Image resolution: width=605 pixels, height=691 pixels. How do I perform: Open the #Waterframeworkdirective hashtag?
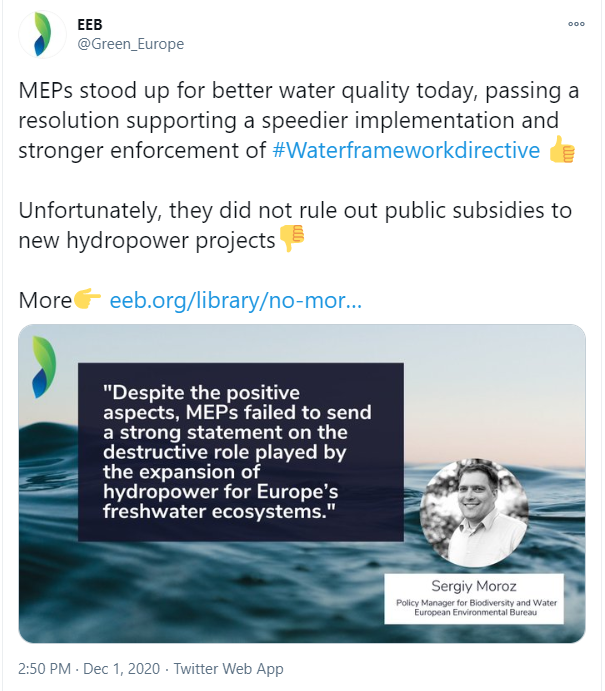(407, 151)
